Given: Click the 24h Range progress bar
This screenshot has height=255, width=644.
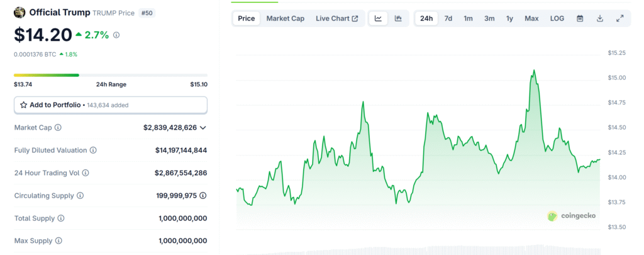Looking at the screenshot, I should tap(111, 76).
